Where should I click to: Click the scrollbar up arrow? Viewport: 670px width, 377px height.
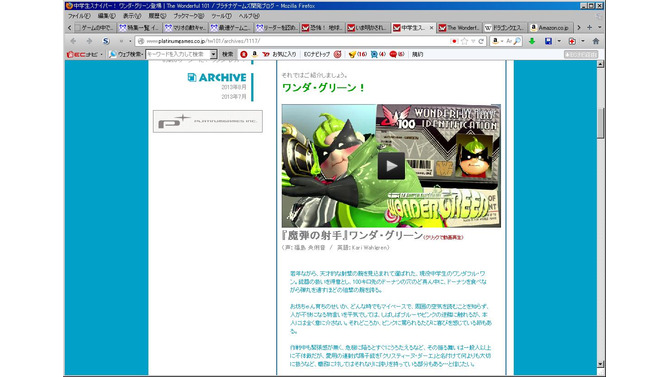(x=600, y=64)
